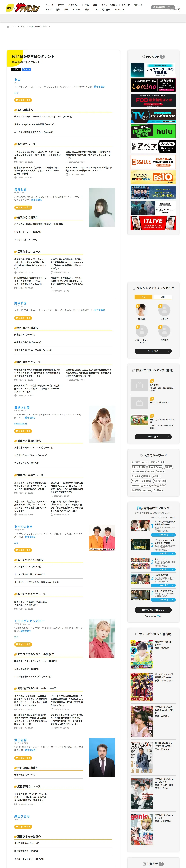Click the TV placeholder icon for あきない世傳 金と銀2
186x868 pixels.
[139, 403]
